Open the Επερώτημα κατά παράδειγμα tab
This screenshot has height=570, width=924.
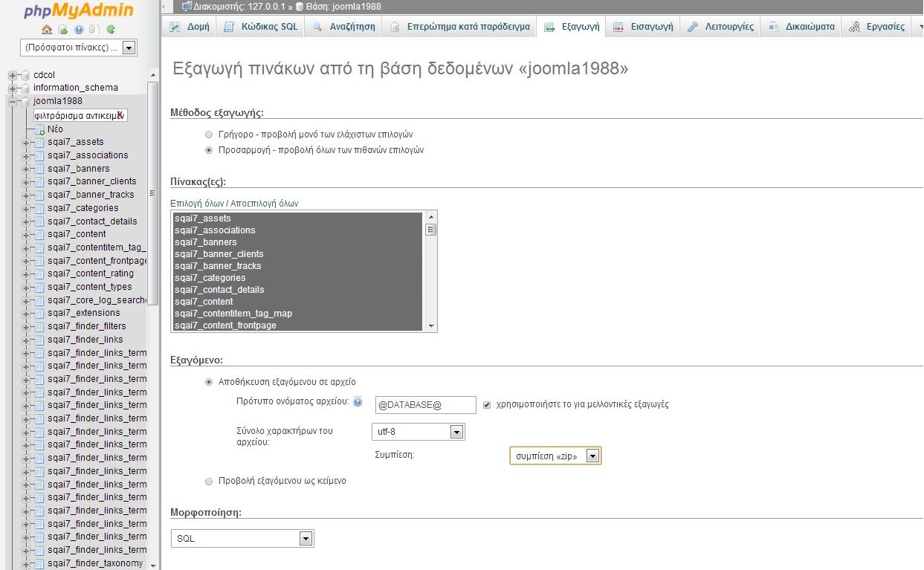coord(460,27)
